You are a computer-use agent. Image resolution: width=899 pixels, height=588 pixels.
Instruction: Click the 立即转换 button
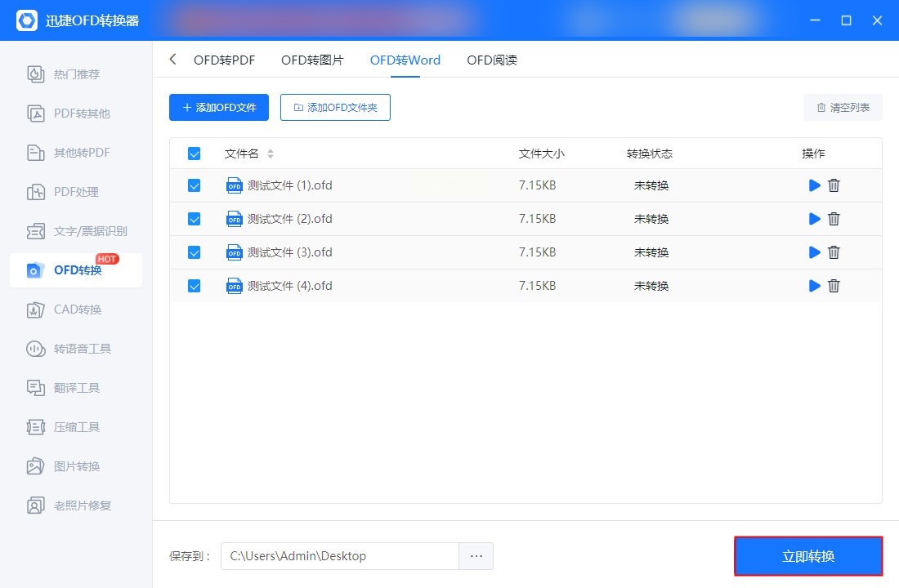point(807,556)
